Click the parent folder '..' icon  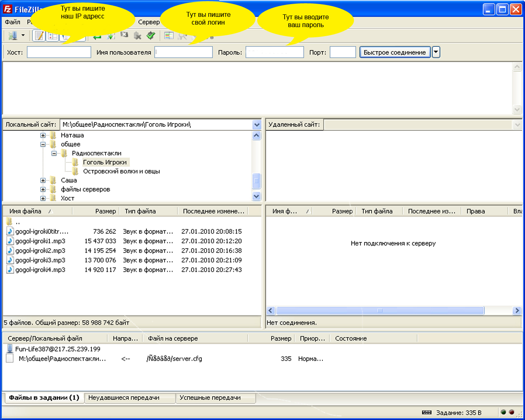pyautogui.click(x=10, y=222)
